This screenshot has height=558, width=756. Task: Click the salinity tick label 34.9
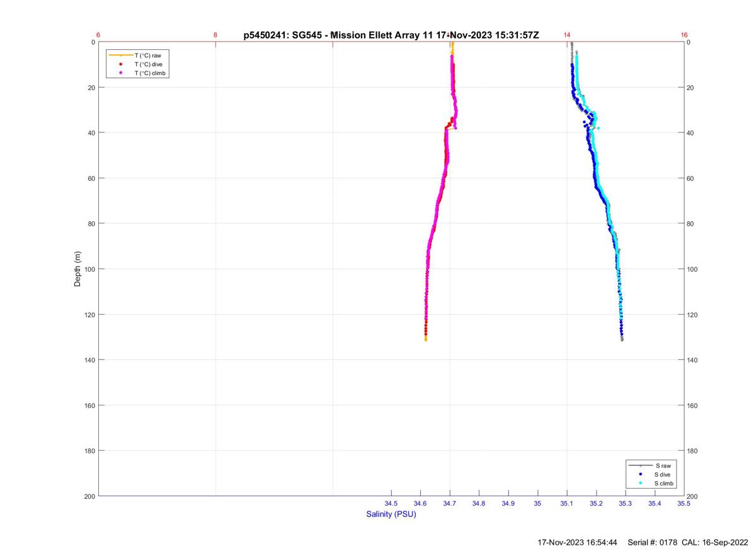508,503
